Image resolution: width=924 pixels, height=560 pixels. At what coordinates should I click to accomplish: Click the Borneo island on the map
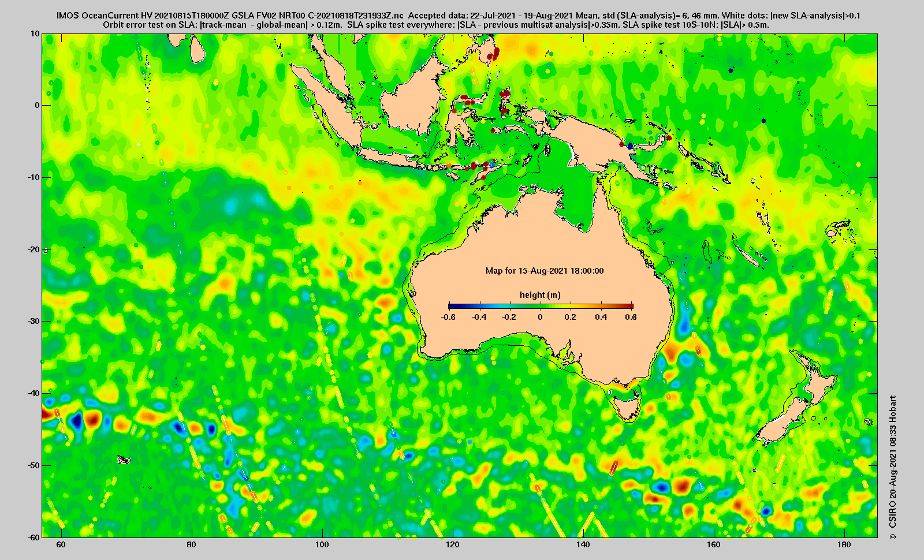pyautogui.click(x=415, y=98)
